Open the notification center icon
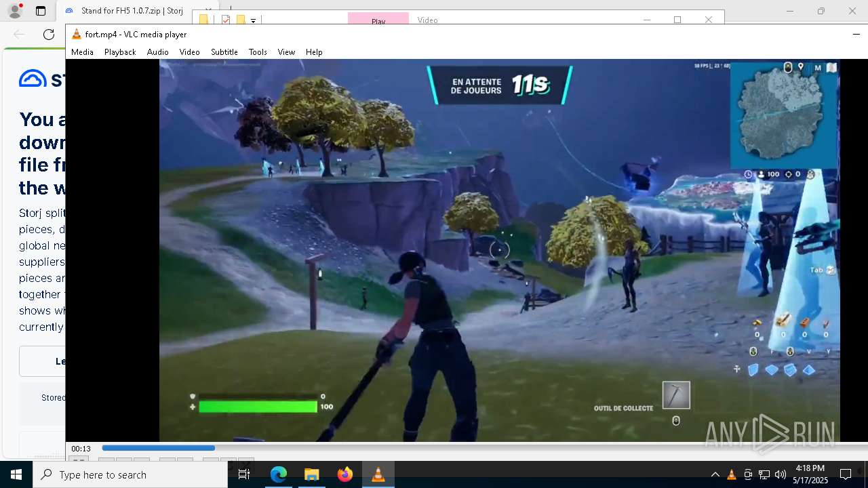 [x=846, y=474]
